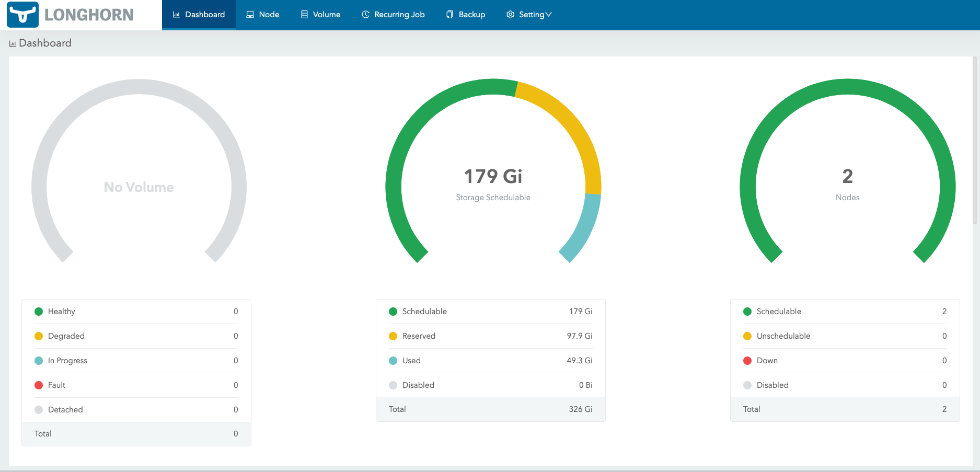
Task: Click the laptop icon in the Node tab
Action: point(250,15)
